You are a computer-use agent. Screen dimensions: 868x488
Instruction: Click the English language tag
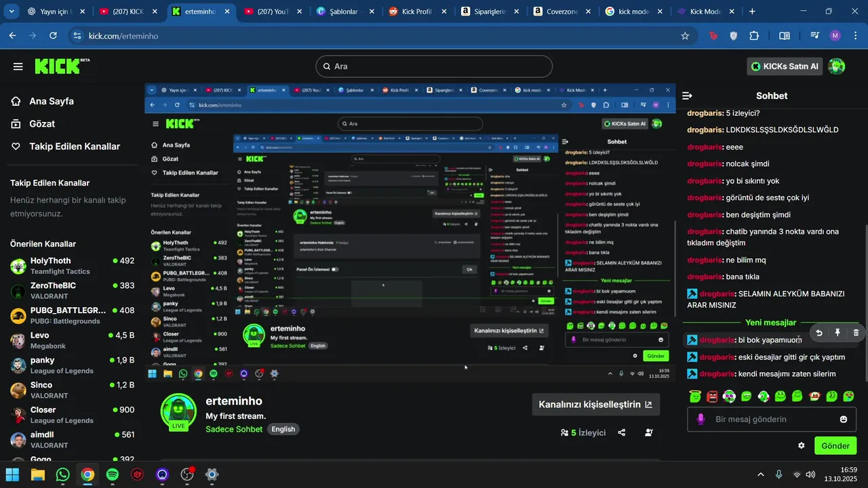click(283, 429)
